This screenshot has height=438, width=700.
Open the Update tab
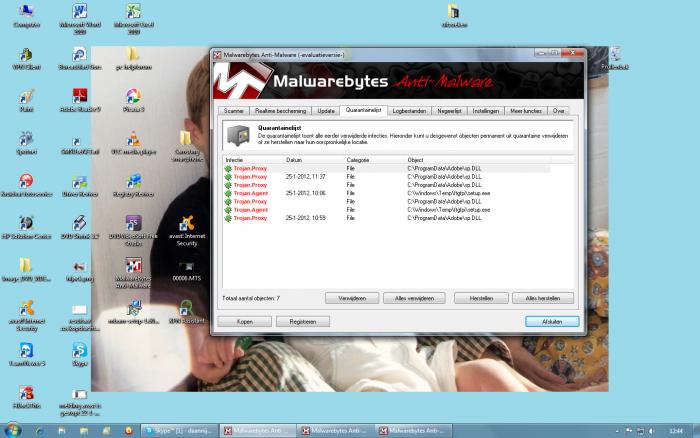[x=326, y=111]
